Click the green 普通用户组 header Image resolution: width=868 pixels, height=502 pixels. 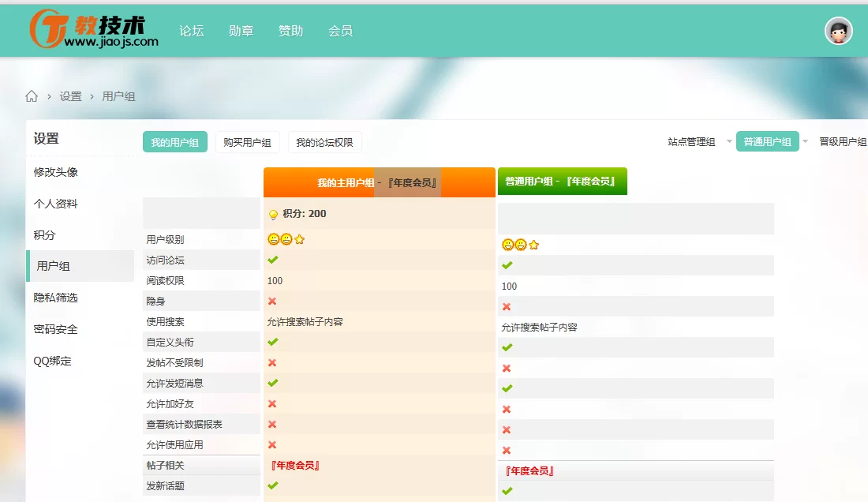563,181
